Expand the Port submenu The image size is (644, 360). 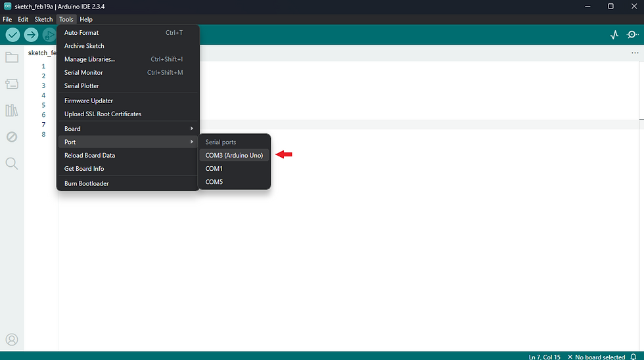tap(128, 142)
